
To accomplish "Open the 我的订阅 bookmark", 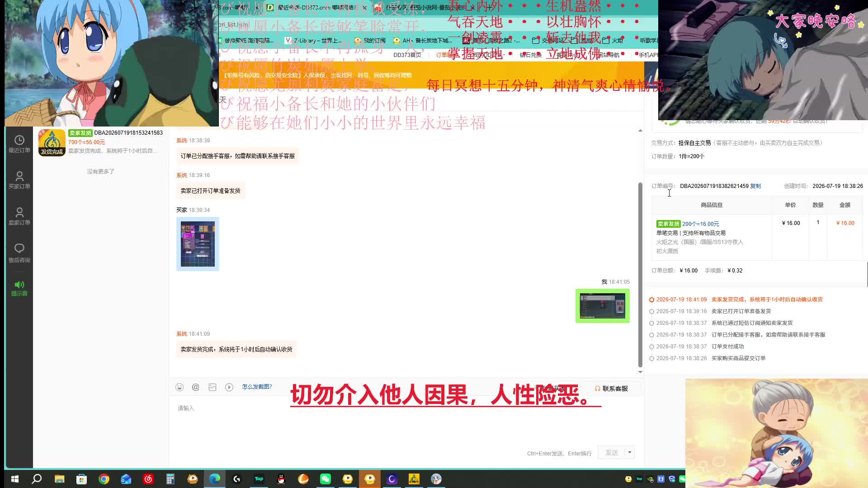I will [370, 41].
